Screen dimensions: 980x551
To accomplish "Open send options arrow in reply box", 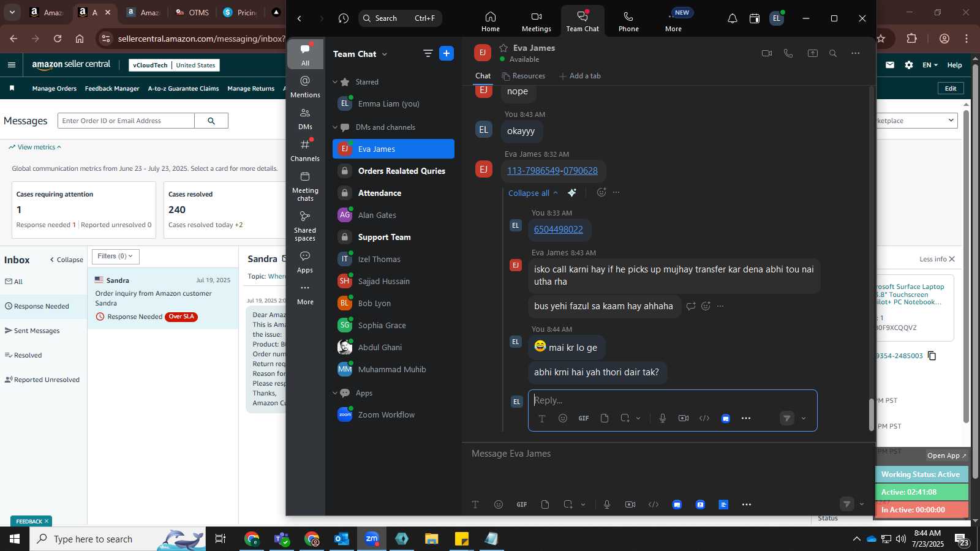I will tap(804, 419).
